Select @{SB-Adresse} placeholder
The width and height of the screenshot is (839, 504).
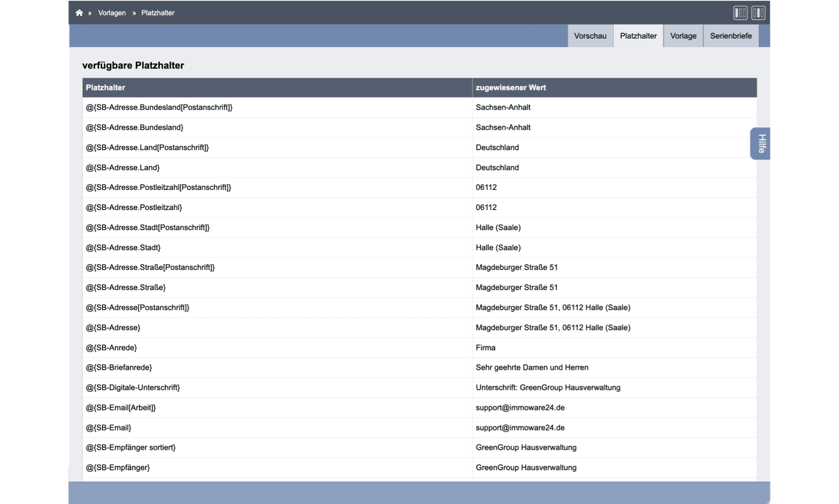113,328
